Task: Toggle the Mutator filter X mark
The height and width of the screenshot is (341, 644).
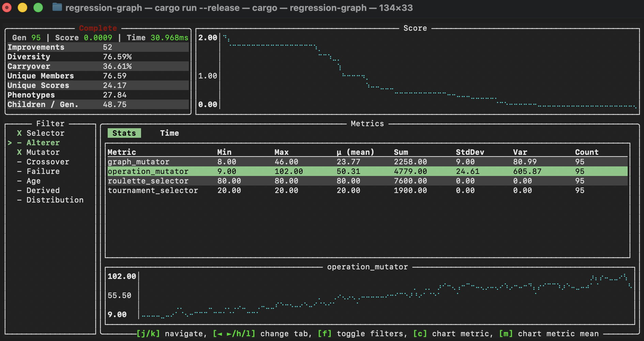Action: click(x=19, y=152)
